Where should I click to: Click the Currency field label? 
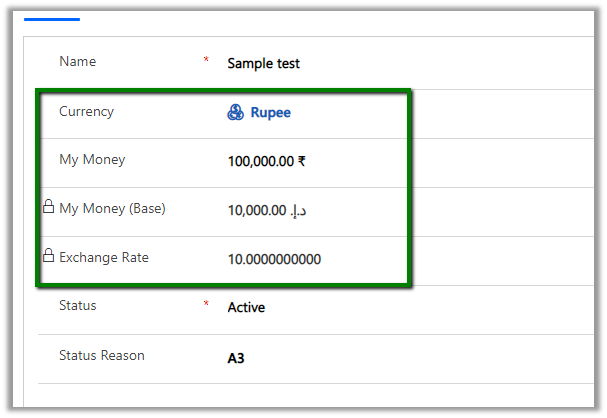pyautogui.click(x=87, y=111)
